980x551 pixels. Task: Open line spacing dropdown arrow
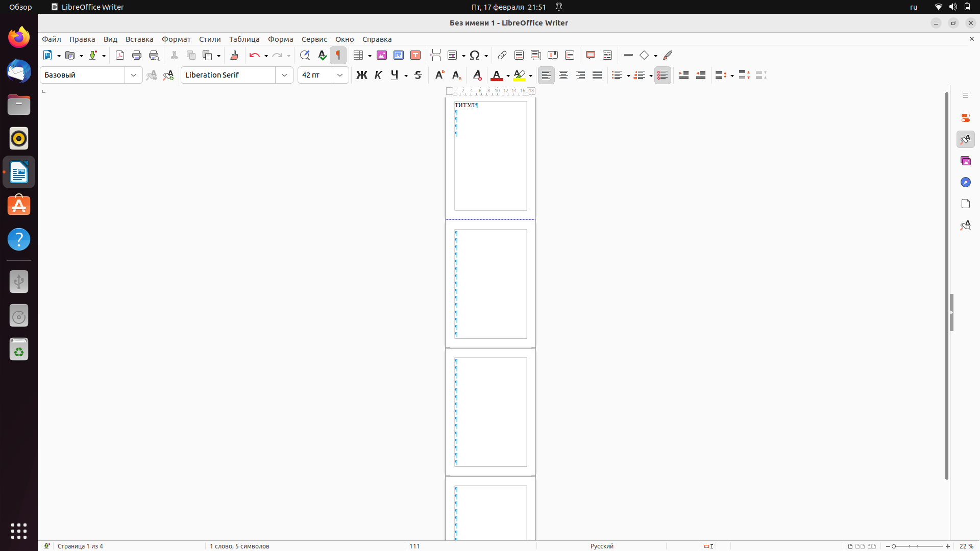732,76
